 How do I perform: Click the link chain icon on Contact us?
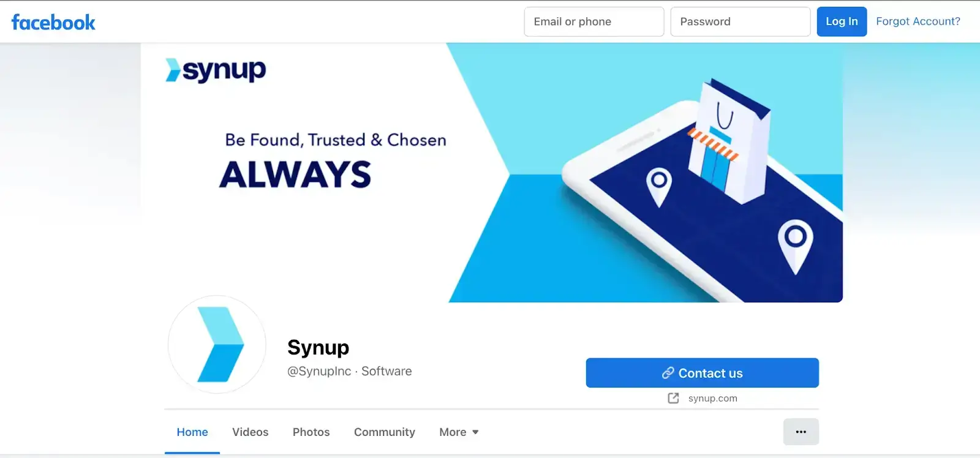[x=668, y=373]
